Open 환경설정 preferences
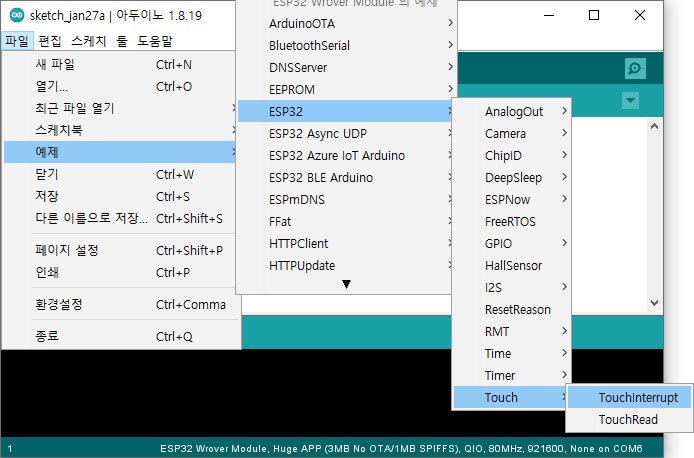694x458 pixels. (x=120, y=304)
